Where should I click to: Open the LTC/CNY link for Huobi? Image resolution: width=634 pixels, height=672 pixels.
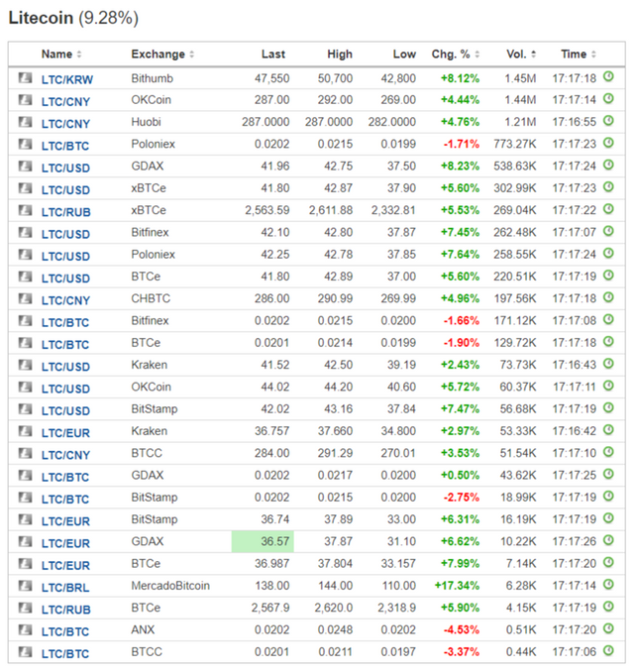(x=65, y=124)
